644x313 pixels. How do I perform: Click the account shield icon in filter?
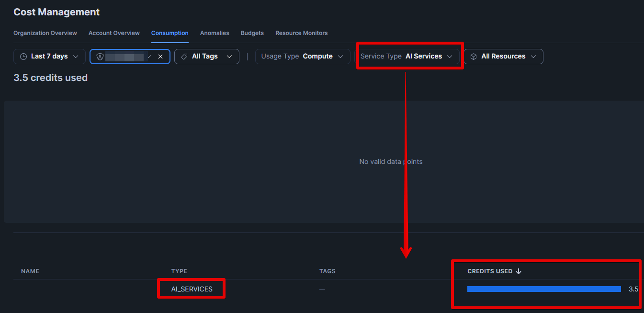click(100, 57)
